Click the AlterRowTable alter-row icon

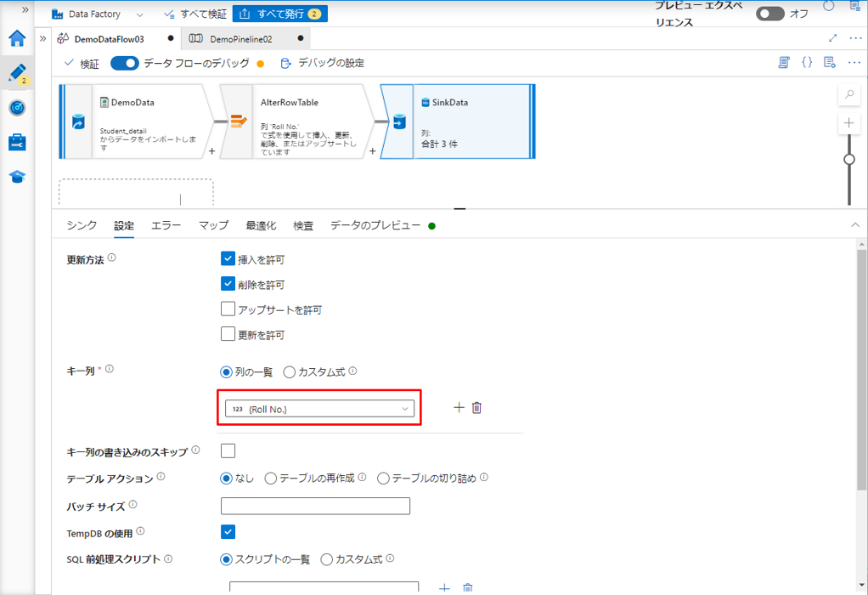point(239,121)
